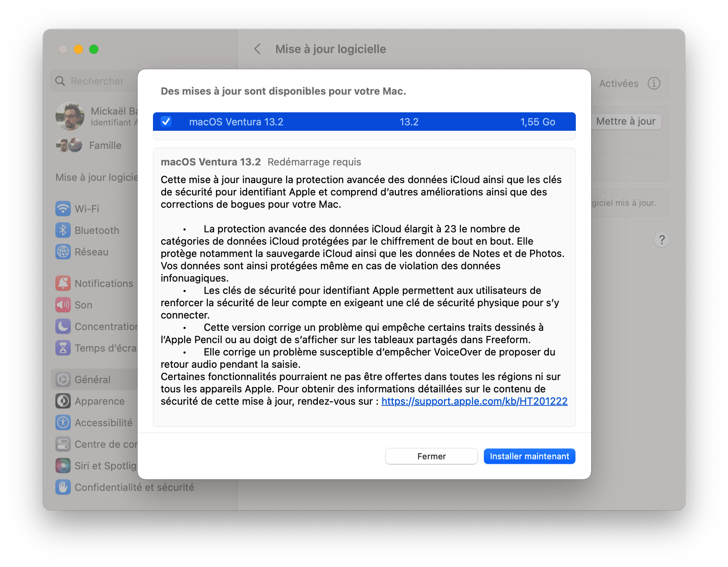Select the Famille sidebar label
The width and height of the screenshot is (728, 567).
105,145
